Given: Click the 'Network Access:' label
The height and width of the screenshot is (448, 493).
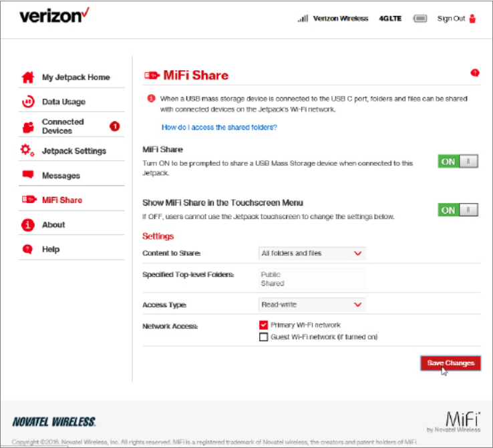Looking at the screenshot, I should pyautogui.click(x=170, y=326).
